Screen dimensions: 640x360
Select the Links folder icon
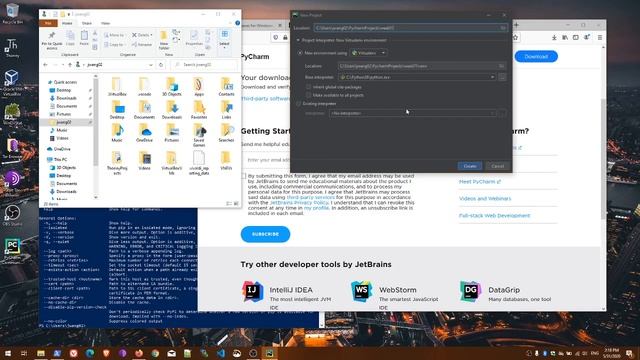(226, 109)
